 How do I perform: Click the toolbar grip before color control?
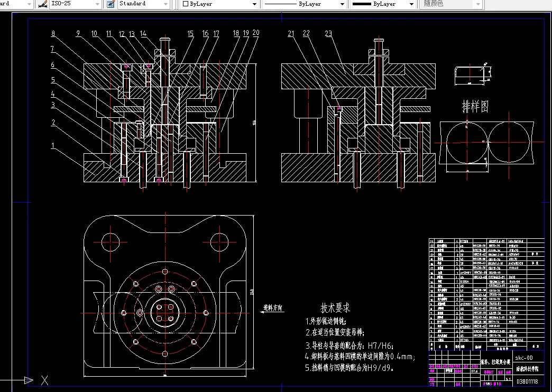176,4
